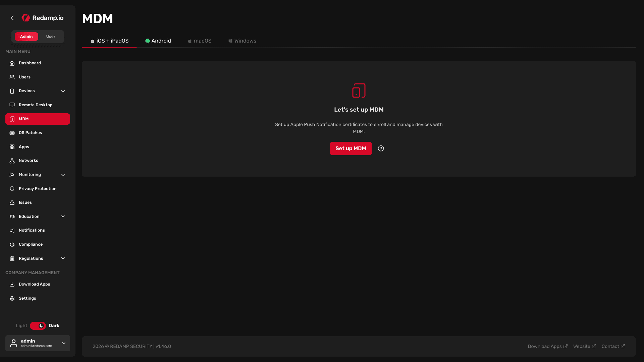Switch to the macOS tab

pos(200,41)
